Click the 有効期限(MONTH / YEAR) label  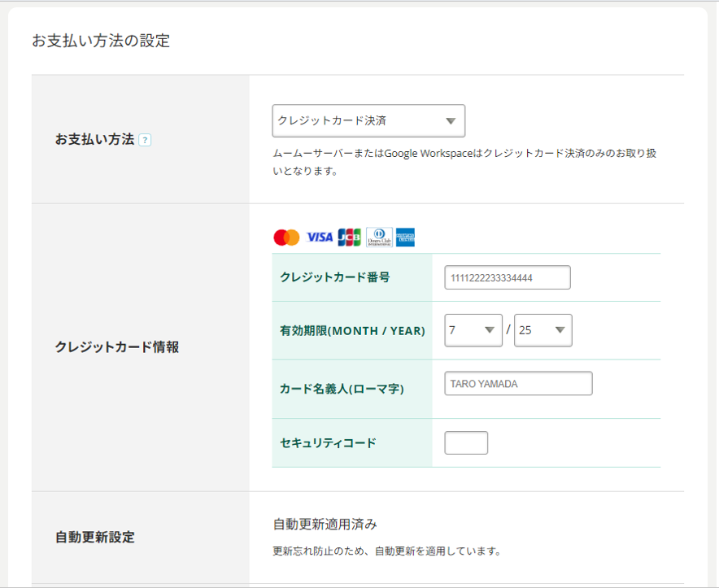[x=352, y=331]
